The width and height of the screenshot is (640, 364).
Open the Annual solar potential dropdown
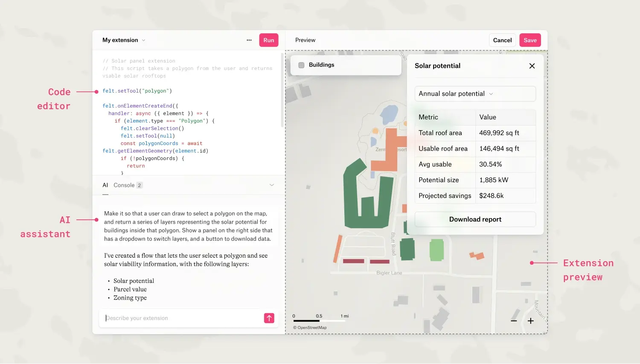pyautogui.click(x=475, y=94)
